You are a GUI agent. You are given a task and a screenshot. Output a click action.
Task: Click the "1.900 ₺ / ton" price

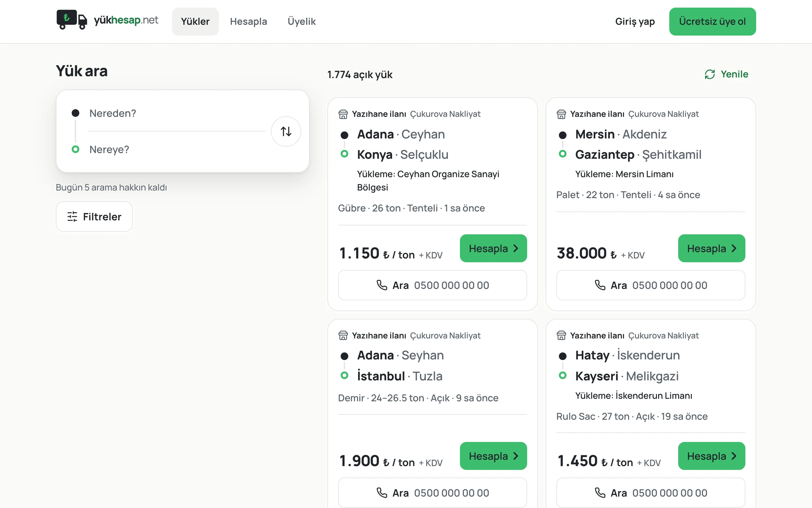pos(377,461)
